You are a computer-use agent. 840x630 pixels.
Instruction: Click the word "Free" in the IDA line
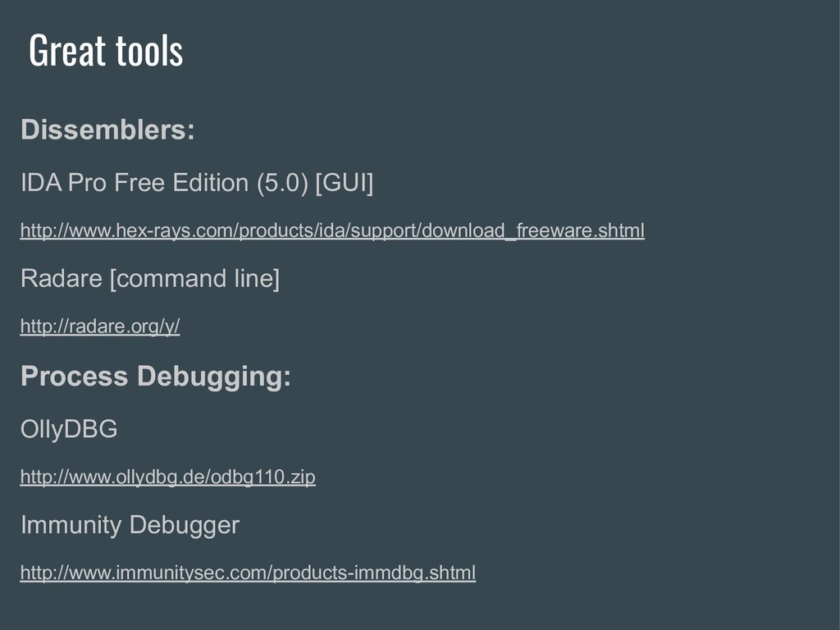(x=139, y=183)
